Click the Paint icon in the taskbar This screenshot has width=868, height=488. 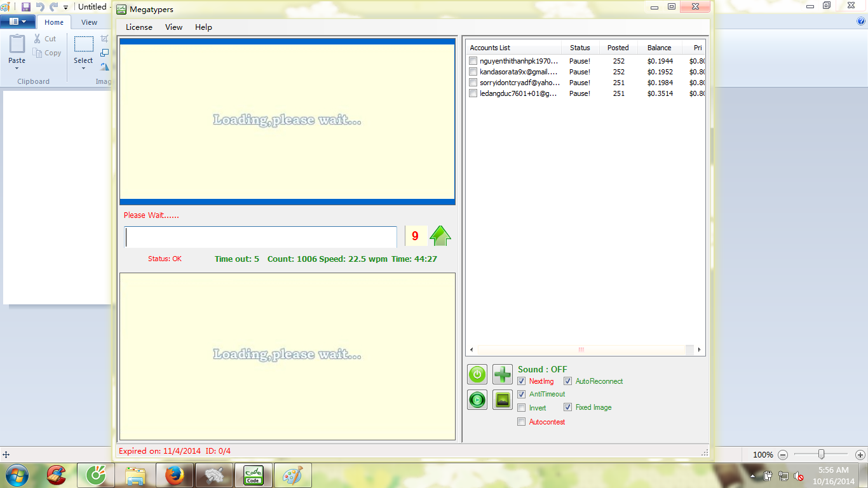[293, 475]
